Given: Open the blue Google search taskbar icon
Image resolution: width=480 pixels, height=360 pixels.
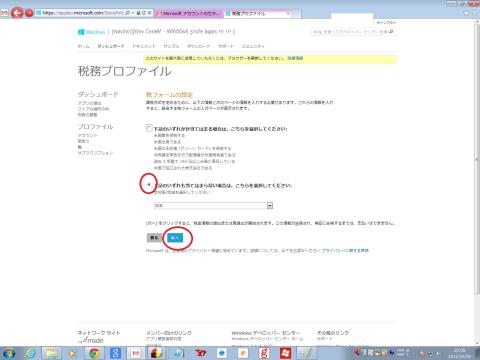Looking at the screenshot, I should pyautogui.click(x=115, y=353).
